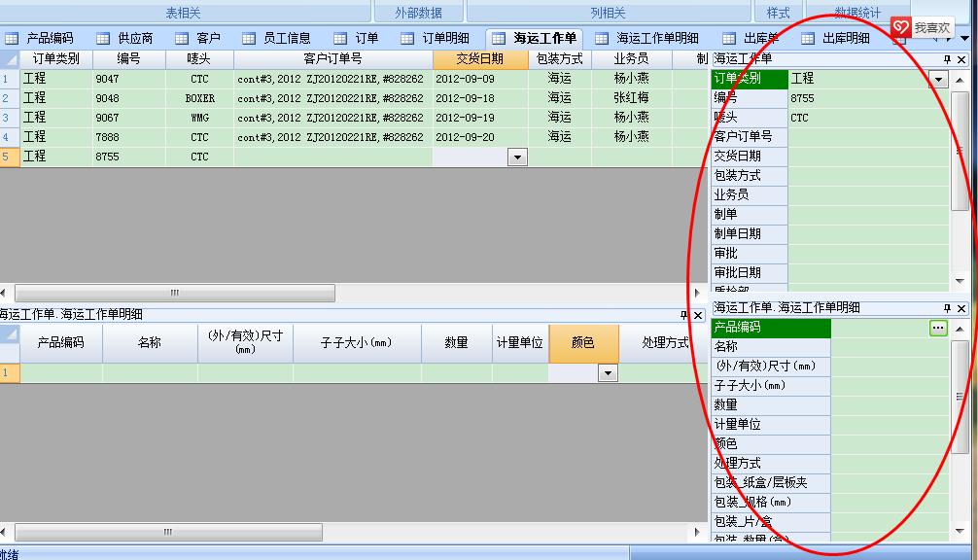The image size is (978, 560).
Task: Pin the 海运工作单明细 side panel
Action: 947,308
